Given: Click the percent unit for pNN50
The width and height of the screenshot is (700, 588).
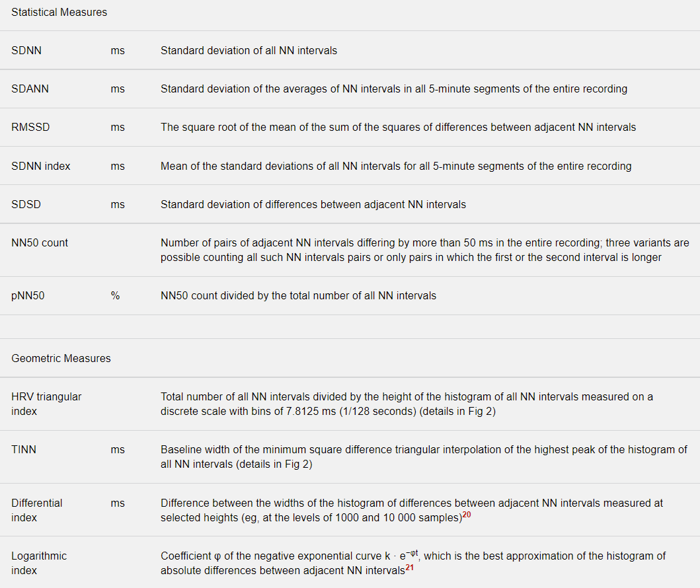Looking at the screenshot, I should 116,295.
